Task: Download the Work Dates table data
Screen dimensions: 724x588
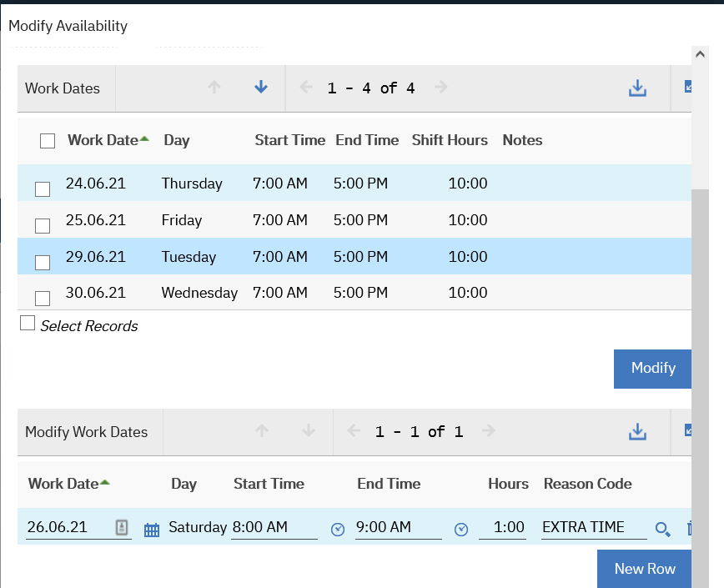Action: tap(637, 88)
